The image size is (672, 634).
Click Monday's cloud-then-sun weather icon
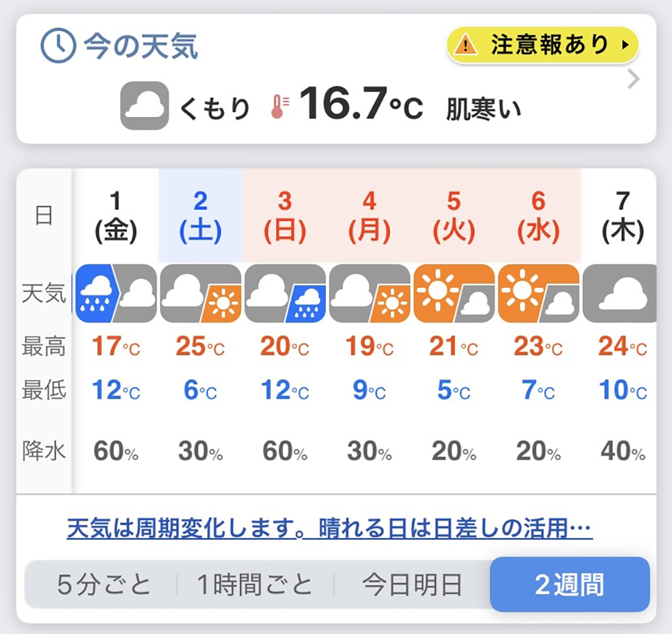(370, 292)
